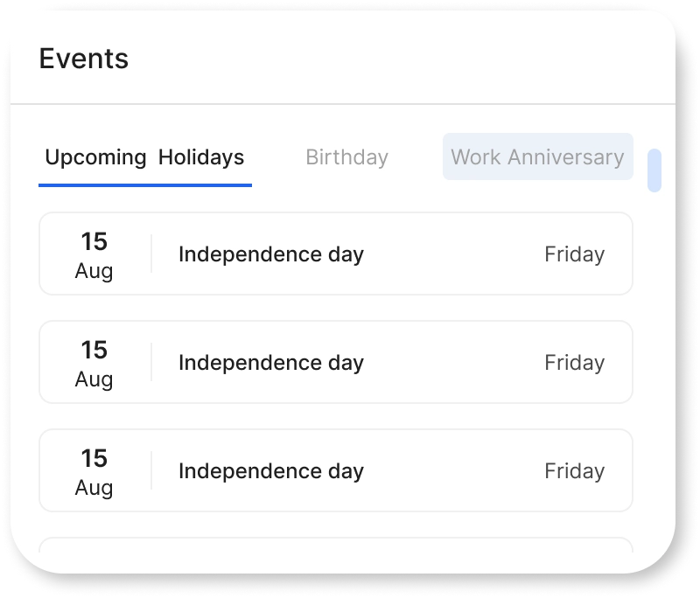Click the Events panel heading
700x598 pixels.
tap(84, 59)
